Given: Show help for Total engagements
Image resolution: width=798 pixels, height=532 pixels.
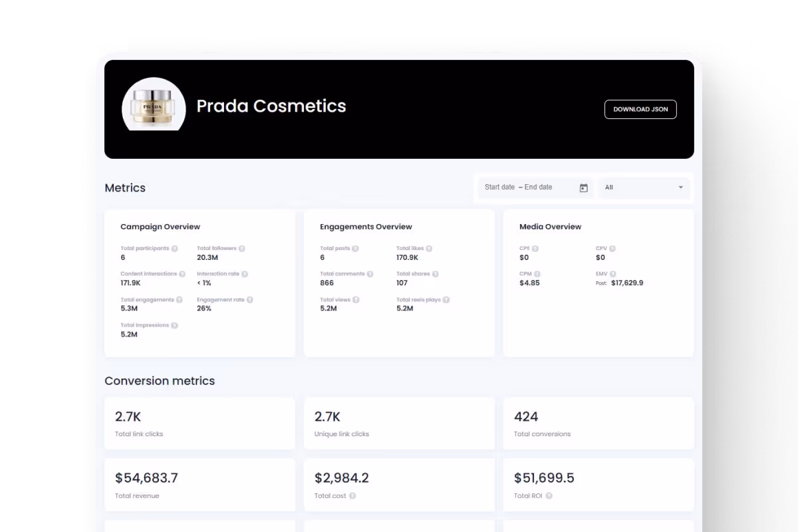Looking at the screenshot, I should [179, 300].
